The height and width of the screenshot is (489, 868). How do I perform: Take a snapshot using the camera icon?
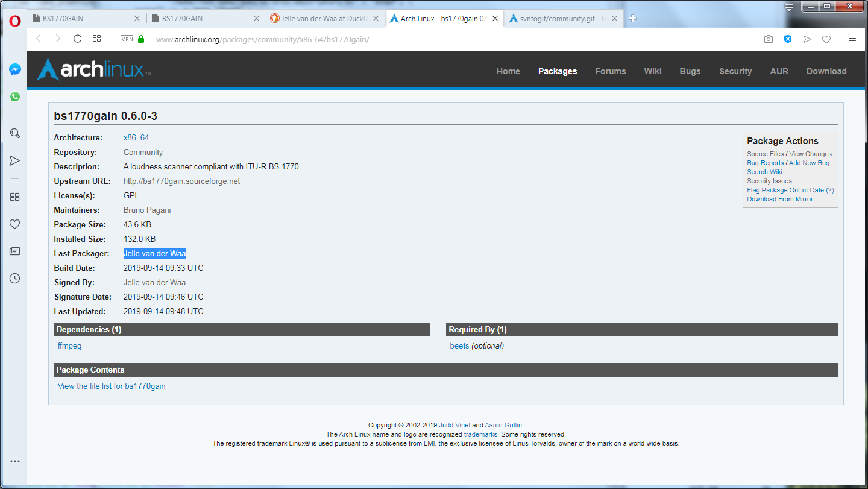click(x=768, y=39)
